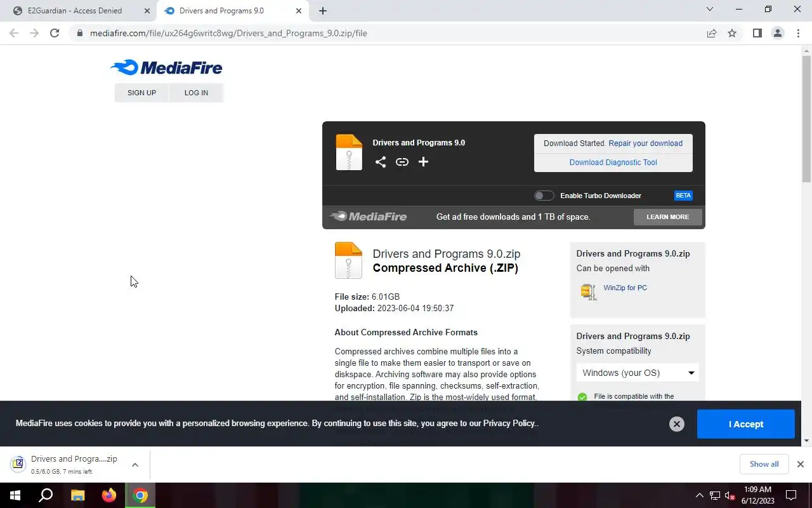Image resolution: width=812 pixels, height=508 pixels.
Task: Click the plus icon to save the file
Action: coord(424,162)
